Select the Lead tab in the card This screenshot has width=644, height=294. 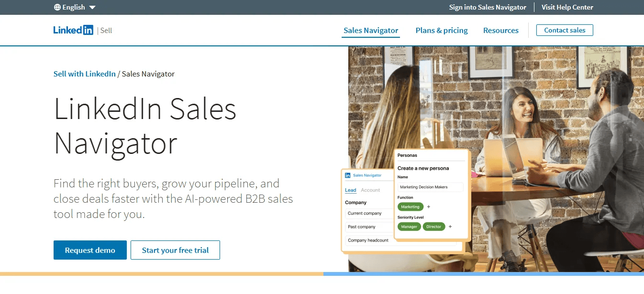point(351,190)
